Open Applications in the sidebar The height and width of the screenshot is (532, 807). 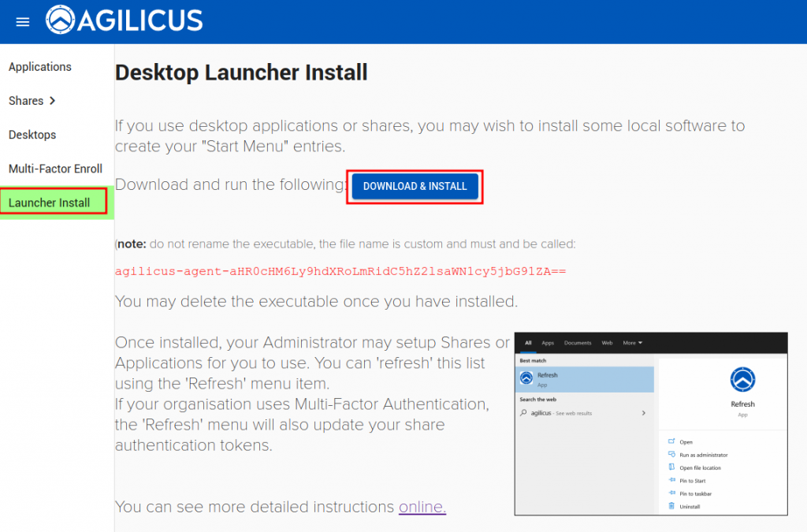[x=39, y=67]
